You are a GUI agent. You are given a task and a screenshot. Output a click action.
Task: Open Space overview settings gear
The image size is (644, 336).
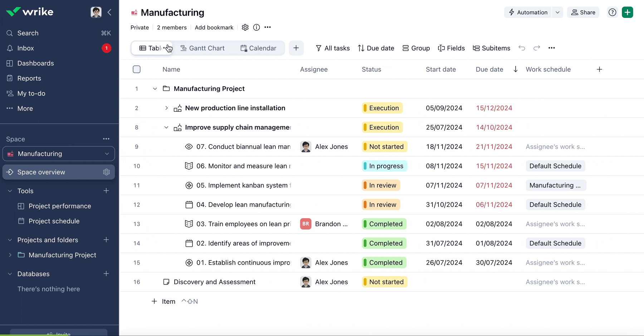[106, 172]
